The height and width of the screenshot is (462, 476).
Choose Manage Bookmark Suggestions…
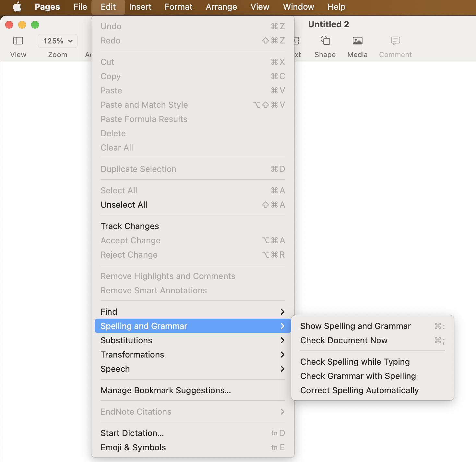pyautogui.click(x=193, y=390)
